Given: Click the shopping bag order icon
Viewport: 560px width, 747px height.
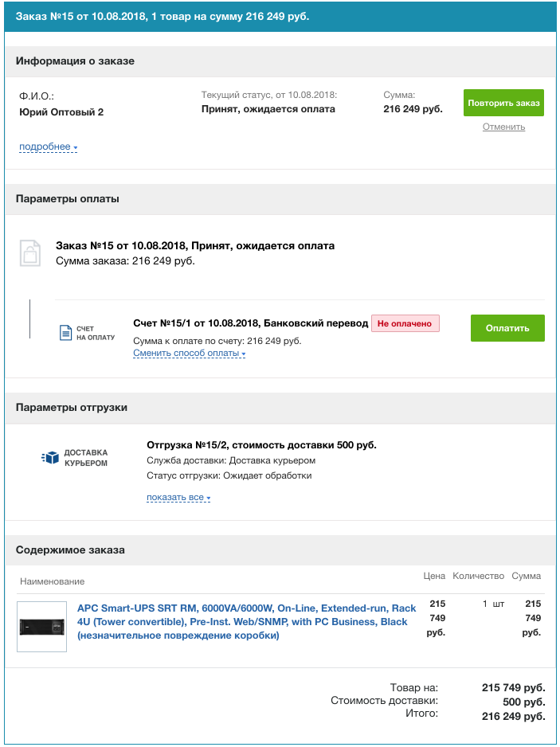Looking at the screenshot, I should (29, 252).
